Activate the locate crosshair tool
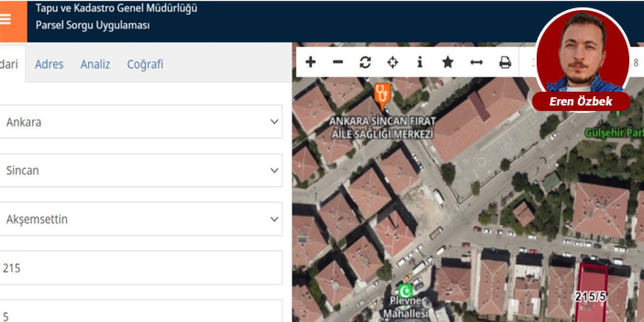Viewport: 644px width, 322px height. tap(392, 62)
